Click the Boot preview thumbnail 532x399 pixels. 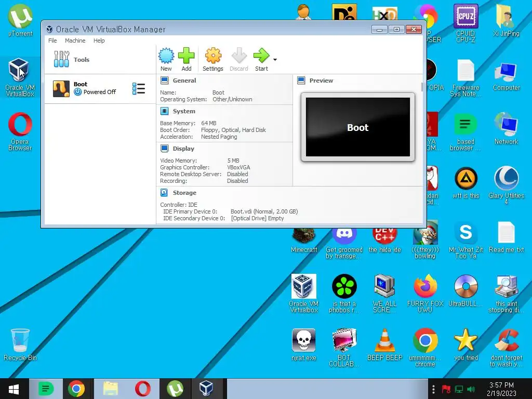[357, 127]
